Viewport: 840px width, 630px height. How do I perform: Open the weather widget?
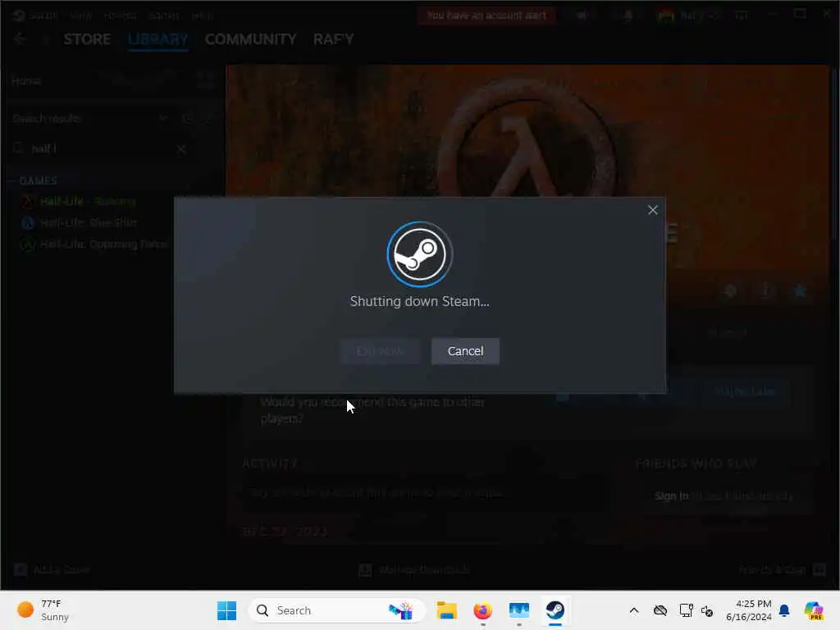[43, 610]
